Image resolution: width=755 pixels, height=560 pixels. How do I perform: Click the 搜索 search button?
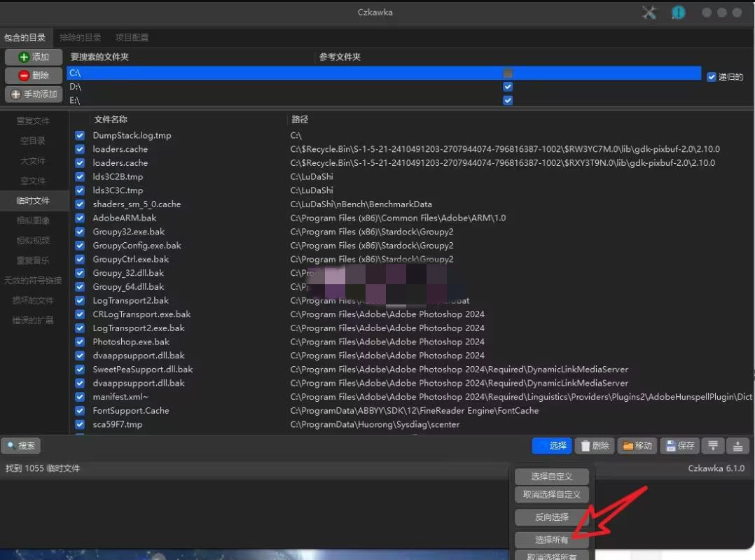tap(21, 445)
